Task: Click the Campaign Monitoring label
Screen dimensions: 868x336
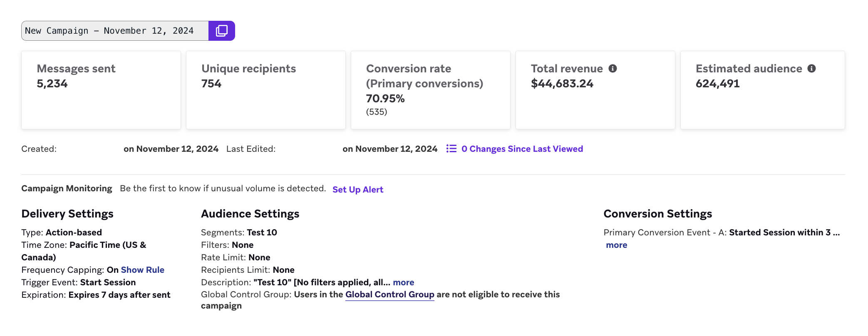Action: [x=67, y=188]
